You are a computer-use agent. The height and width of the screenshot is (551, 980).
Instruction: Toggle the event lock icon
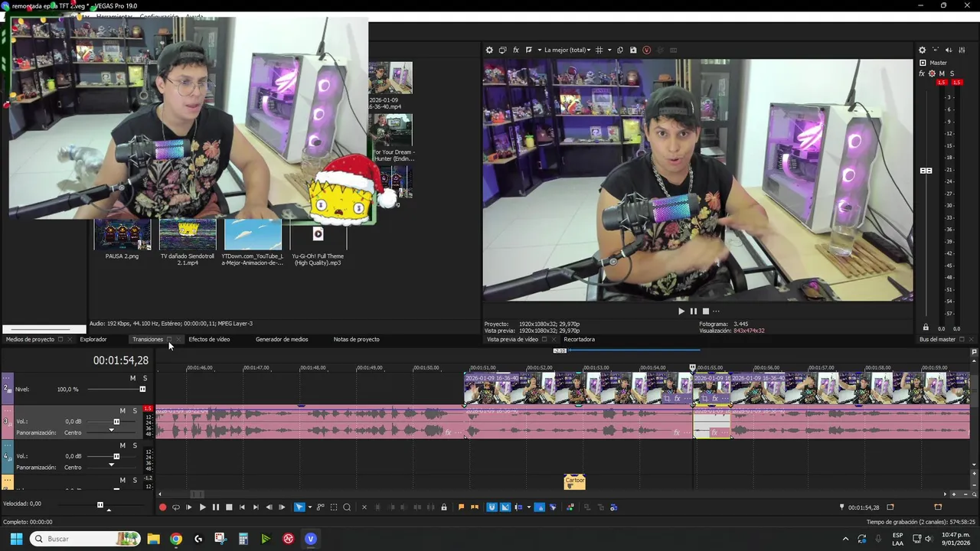coord(444,507)
